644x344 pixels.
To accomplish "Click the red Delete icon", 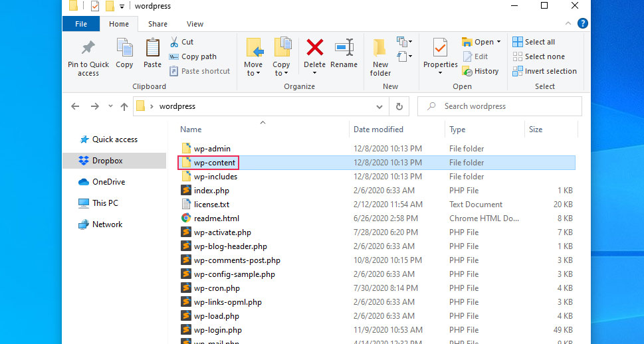I will click(x=314, y=48).
